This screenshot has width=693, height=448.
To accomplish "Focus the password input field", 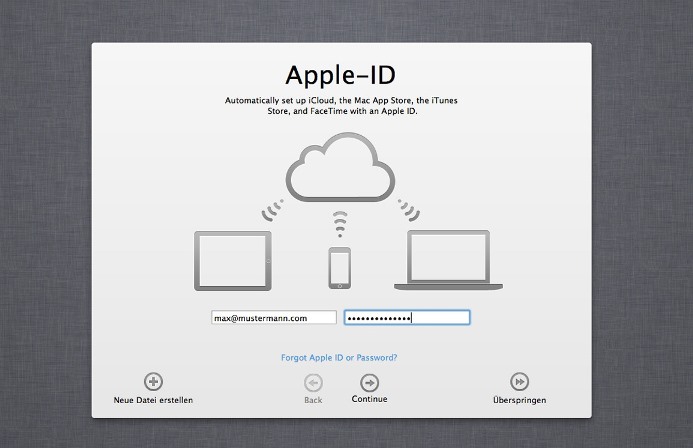I will point(407,318).
